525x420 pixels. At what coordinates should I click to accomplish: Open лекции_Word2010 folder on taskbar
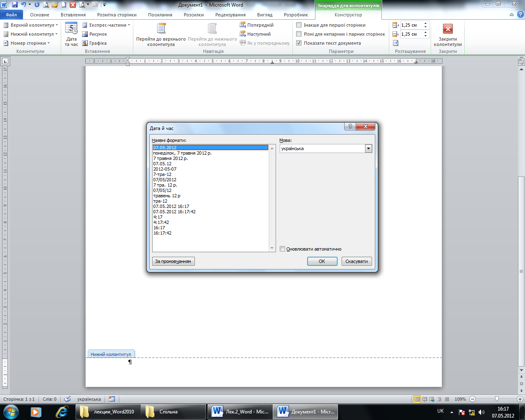[108, 412]
